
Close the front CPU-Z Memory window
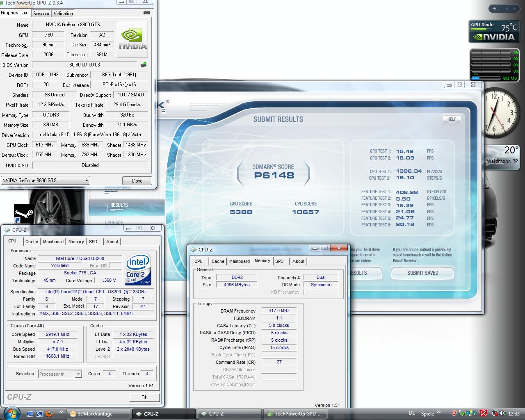click(339, 248)
